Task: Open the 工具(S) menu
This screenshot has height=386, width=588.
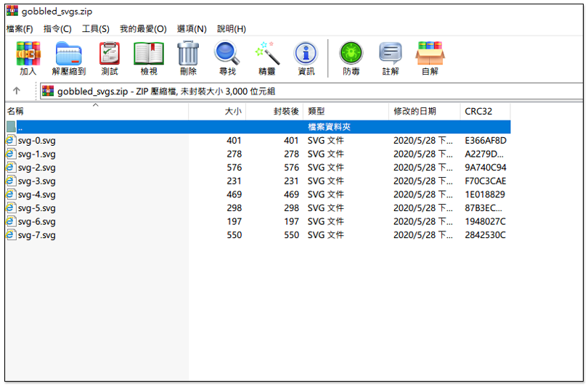Action: [96, 29]
